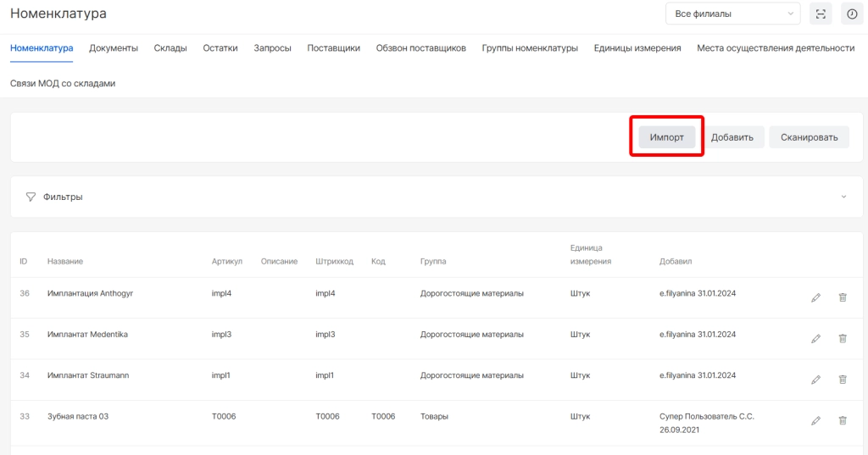This screenshot has height=455, width=868.
Task: Click the scan icon in top header
Action: (821, 14)
